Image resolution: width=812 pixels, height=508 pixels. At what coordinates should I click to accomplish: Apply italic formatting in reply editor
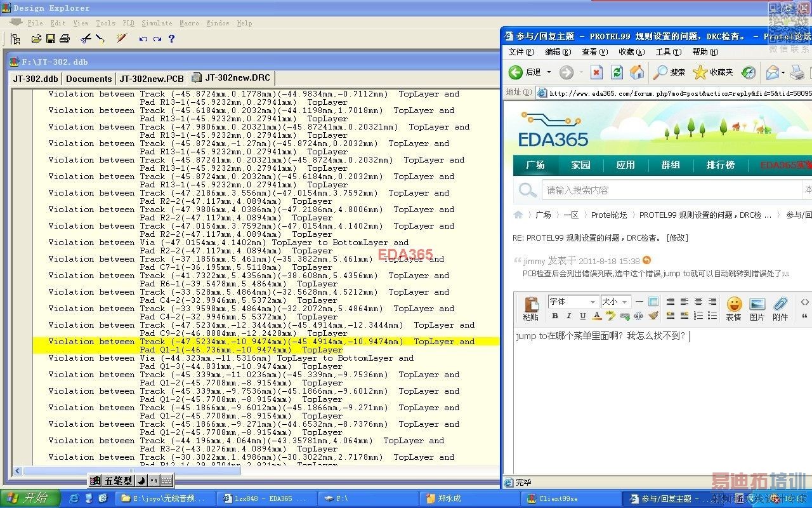coord(569,316)
